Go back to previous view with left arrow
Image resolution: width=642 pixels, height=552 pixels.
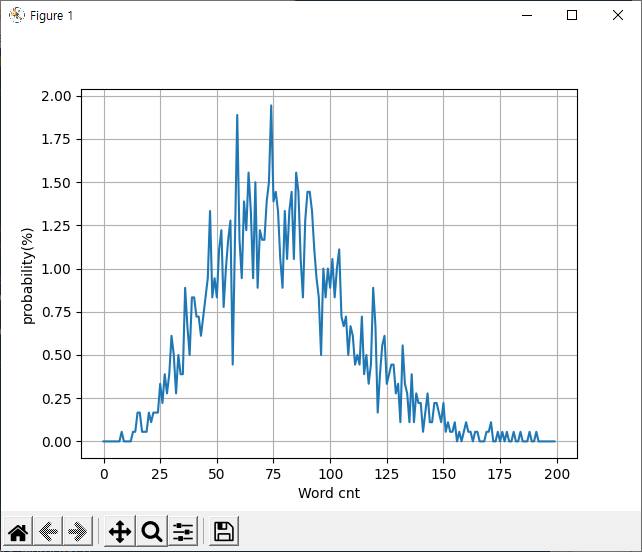48,532
